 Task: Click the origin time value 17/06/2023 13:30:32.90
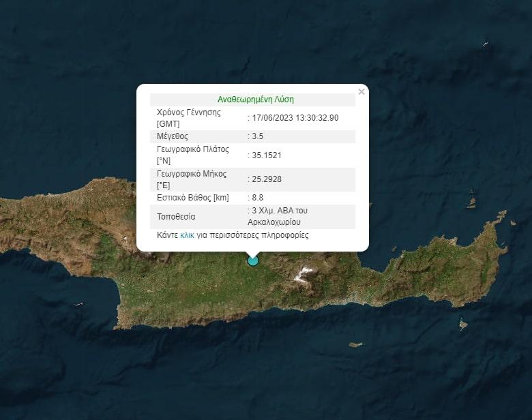click(295, 118)
